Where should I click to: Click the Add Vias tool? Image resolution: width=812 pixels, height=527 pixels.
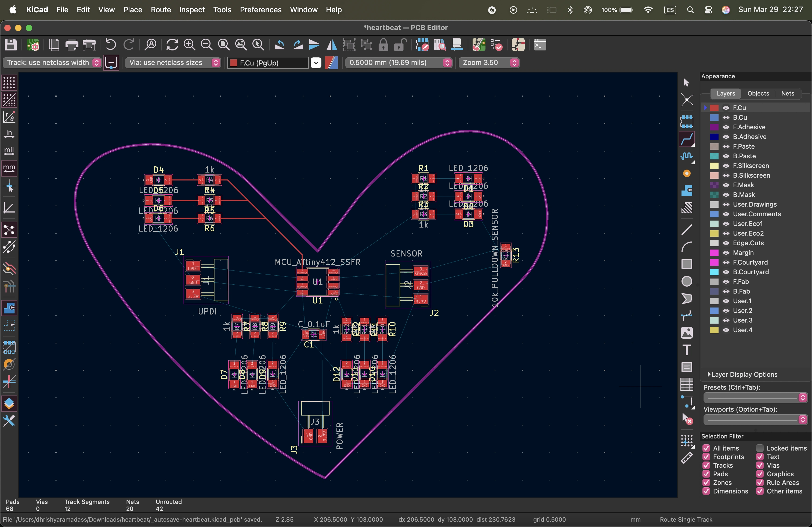[x=687, y=174]
